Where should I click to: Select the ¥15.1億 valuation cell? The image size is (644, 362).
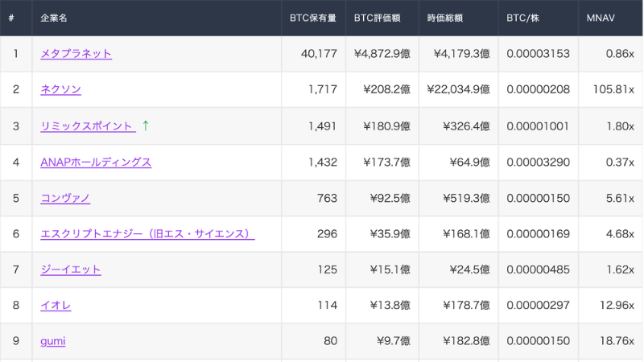pyautogui.click(x=382, y=269)
